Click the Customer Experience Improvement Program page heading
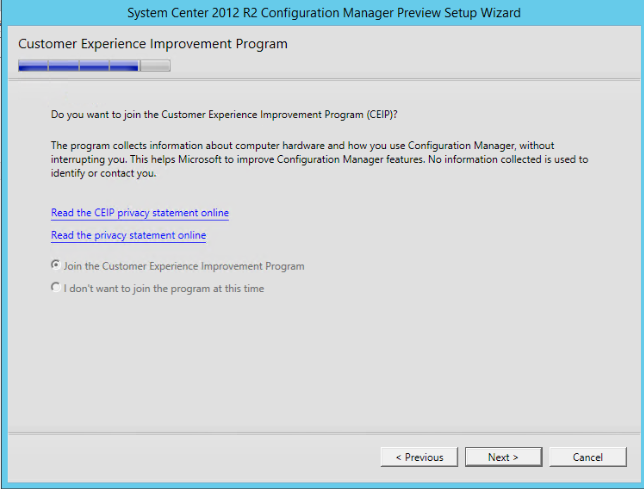This screenshot has height=489, width=644. pyautogui.click(x=153, y=44)
